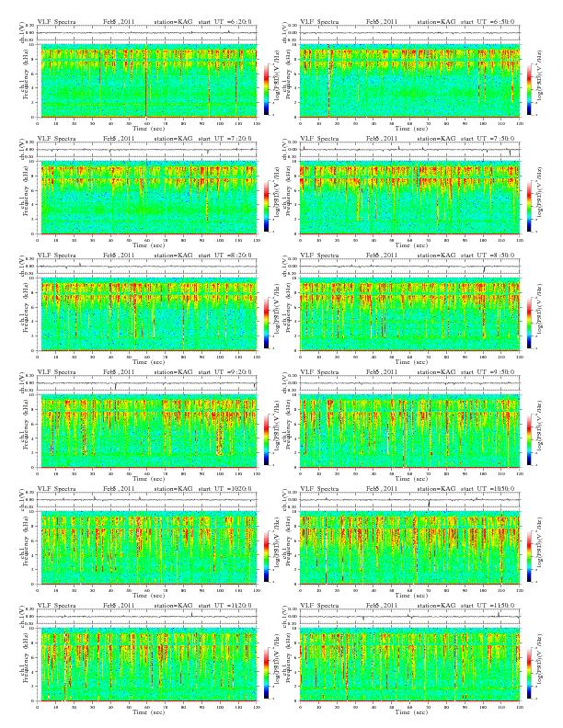Click the ch.1 waveform strip above the 6:20:0 spectrogram

coord(147,33)
